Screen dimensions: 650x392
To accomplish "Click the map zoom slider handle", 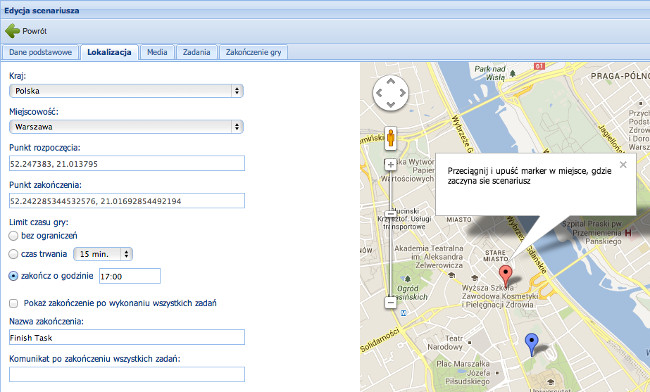I will click(390, 213).
